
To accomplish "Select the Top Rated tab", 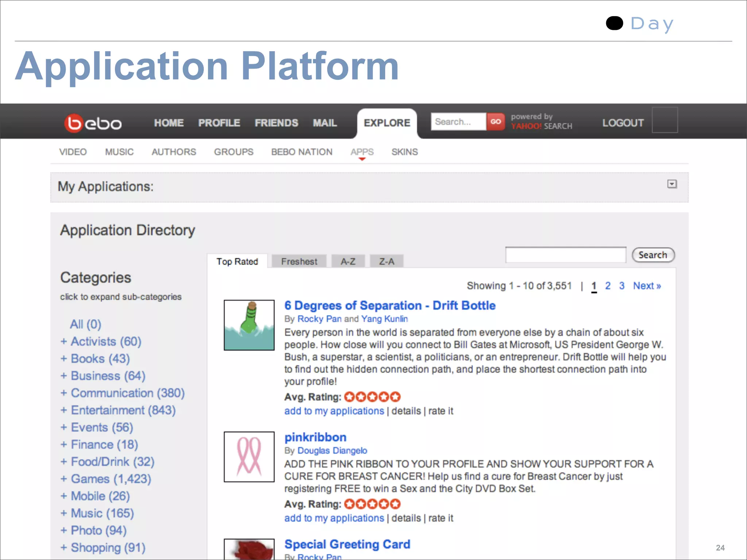I will point(237,261).
